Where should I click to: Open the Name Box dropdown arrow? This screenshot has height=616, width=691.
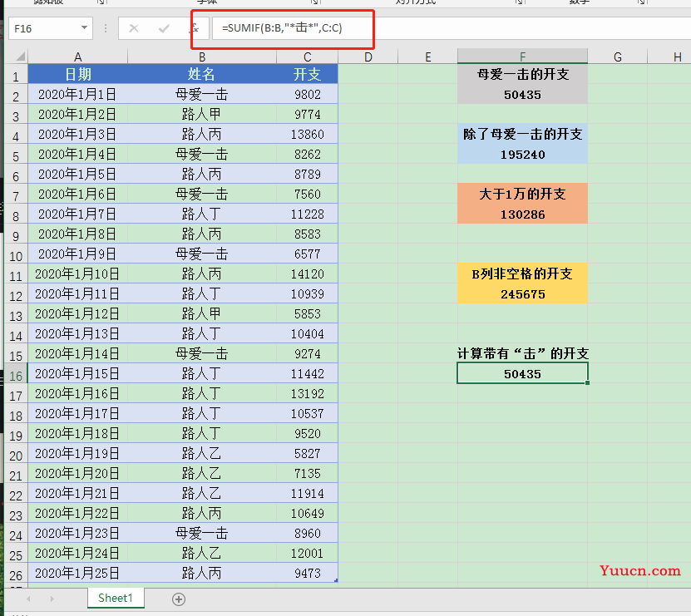[84, 27]
